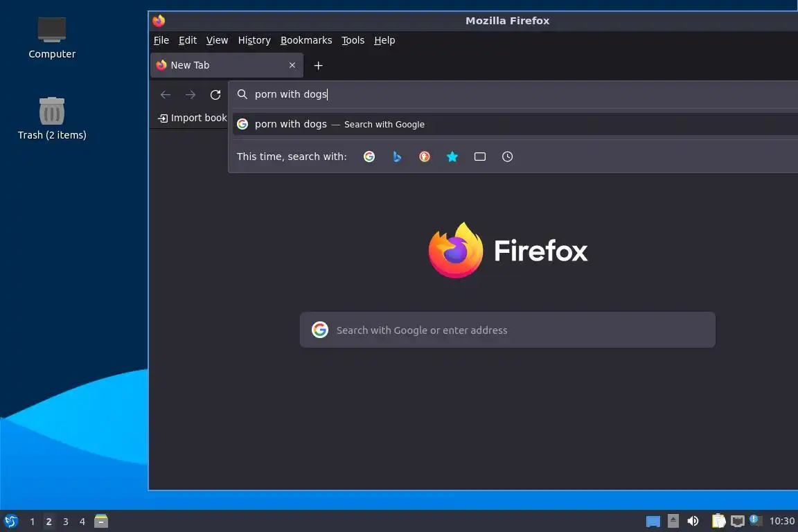Select the Search with Google suggestion row
Screen dimensions: 798x532
515,124
